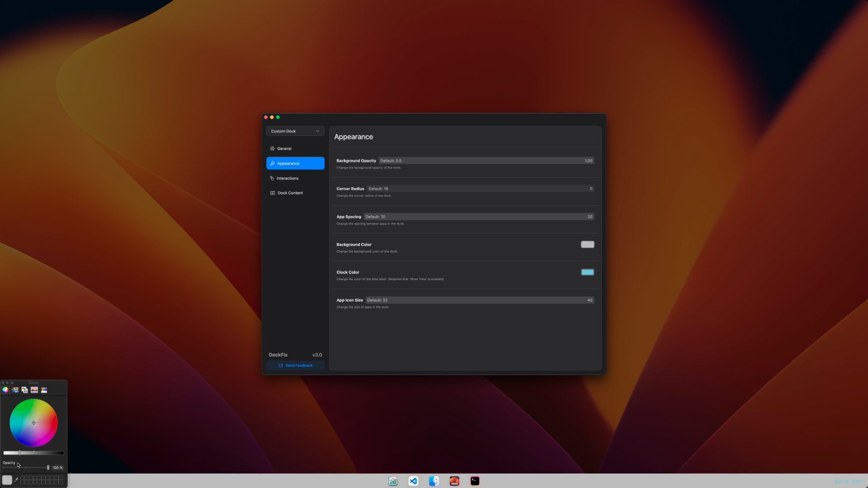The width and height of the screenshot is (868, 488).
Task: Select the color palettes picker mode
Action: [x=25, y=390]
